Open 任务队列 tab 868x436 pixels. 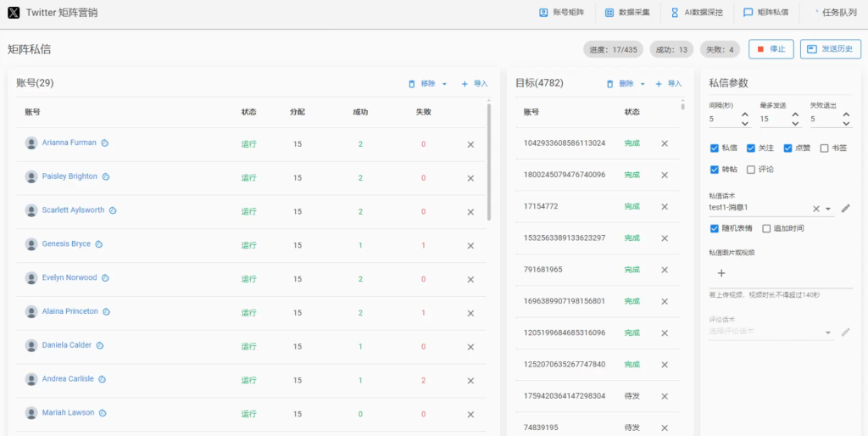[x=834, y=12]
